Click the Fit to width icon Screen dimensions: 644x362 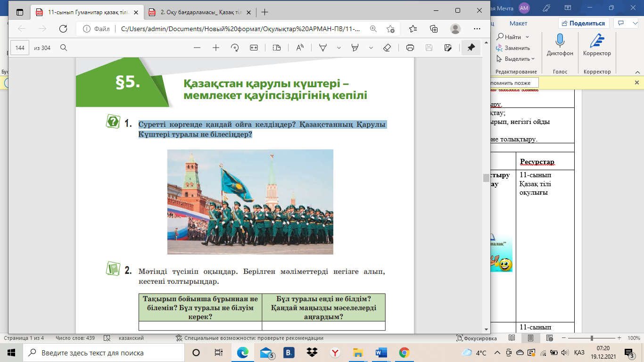254,48
